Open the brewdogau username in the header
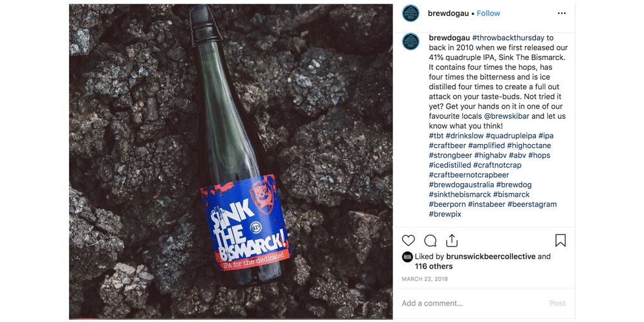The width and height of the screenshot is (644, 322). (x=448, y=13)
